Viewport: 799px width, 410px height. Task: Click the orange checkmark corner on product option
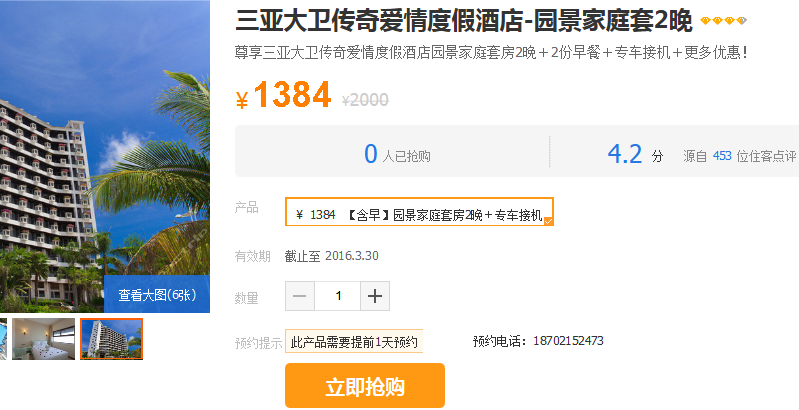(x=548, y=221)
